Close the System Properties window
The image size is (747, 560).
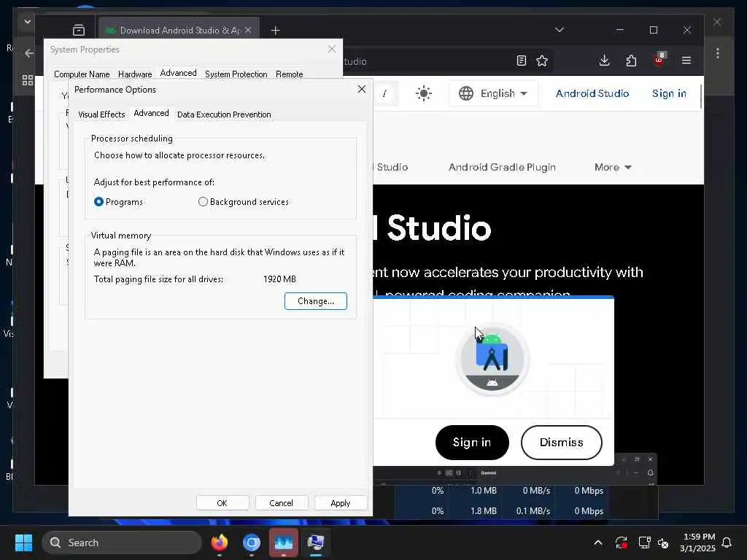332,49
